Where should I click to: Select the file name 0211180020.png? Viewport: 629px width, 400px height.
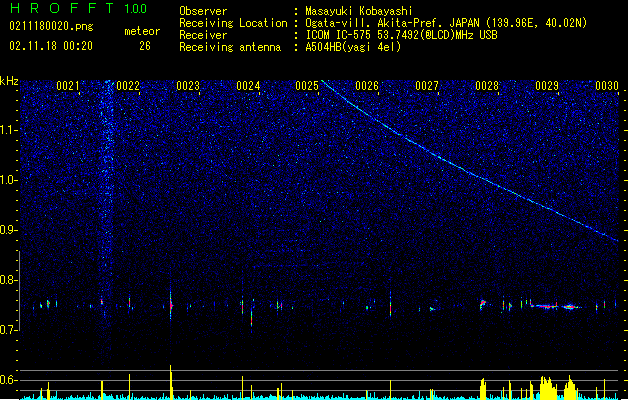tap(51, 26)
